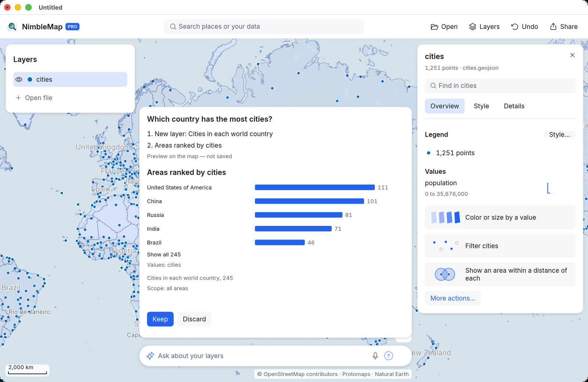Click the send arrow icon in ask bar
The width and height of the screenshot is (588, 382).
click(x=388, y=356)
